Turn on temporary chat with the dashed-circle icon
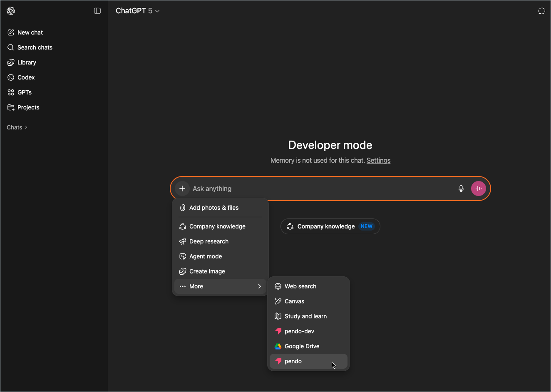Image resolution: width=551 pixels, height=392 pixels. (541, 11)
